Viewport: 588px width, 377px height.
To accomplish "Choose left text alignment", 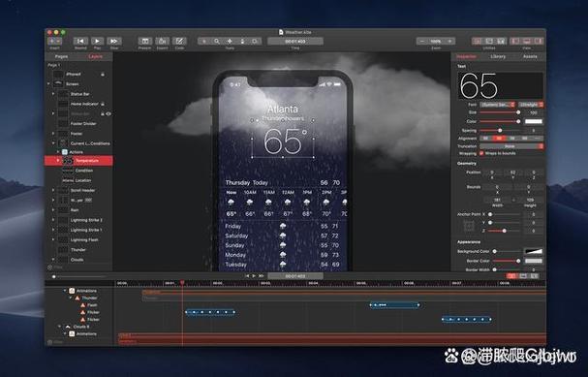I will 486,139.
